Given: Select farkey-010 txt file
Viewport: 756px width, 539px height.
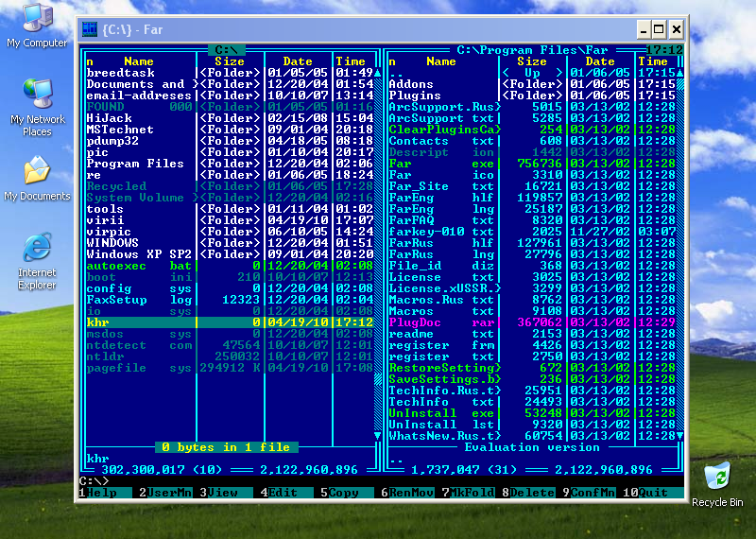Looking at the screenshot, I should [x=532, y=232].
